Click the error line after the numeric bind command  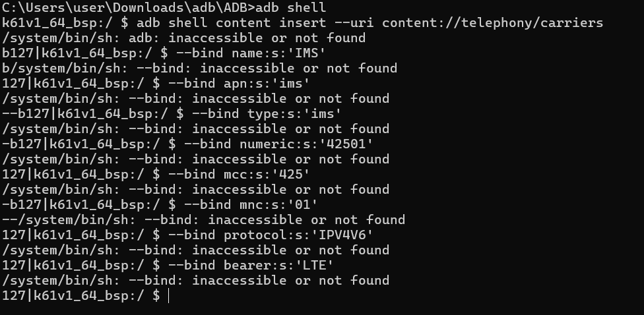point(195,159)
